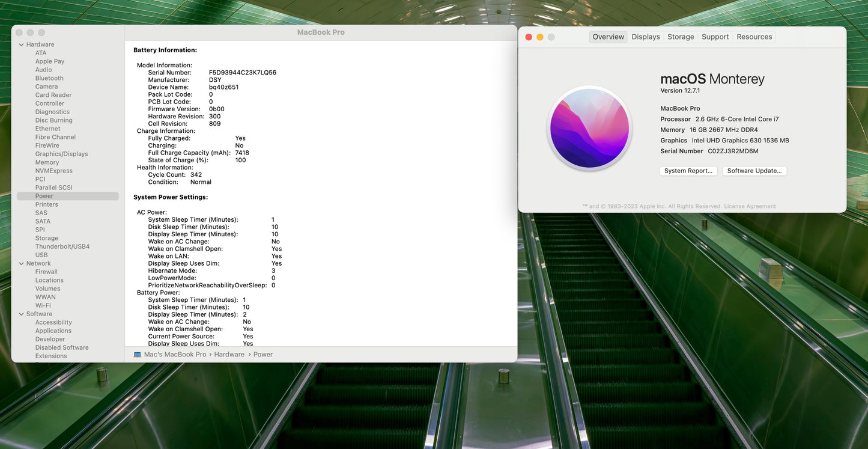The height and width of the screenshot is (449, 868).
Task: Select Graphics/Displays in the sidebar
Action: 61,154
